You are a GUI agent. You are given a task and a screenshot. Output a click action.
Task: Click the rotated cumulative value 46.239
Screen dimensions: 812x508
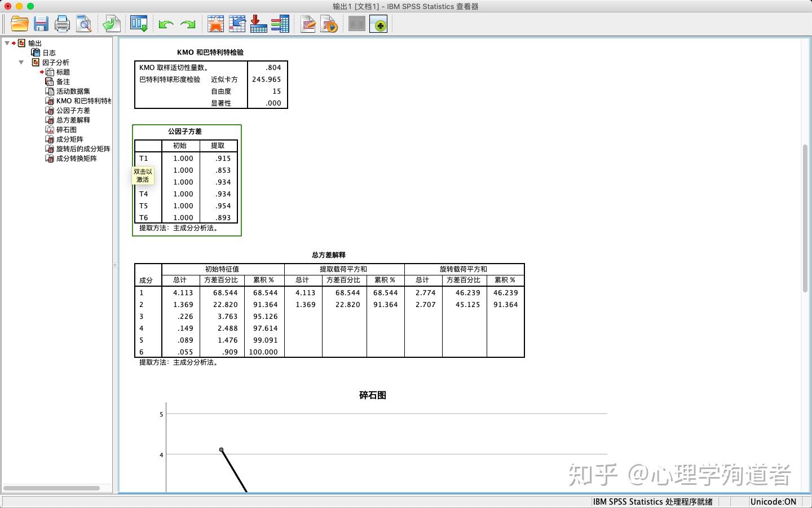click(x=505, y=292)
